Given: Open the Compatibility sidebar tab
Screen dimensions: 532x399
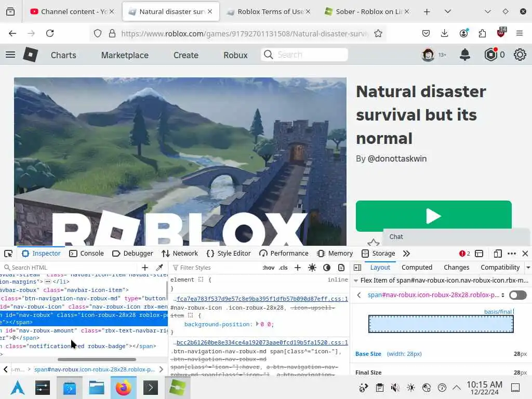Looking at the screenshot, I should pos(500,268).
